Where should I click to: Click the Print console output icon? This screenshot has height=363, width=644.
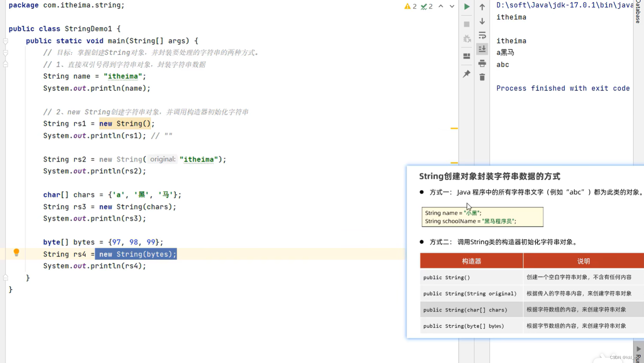point(482,64)
